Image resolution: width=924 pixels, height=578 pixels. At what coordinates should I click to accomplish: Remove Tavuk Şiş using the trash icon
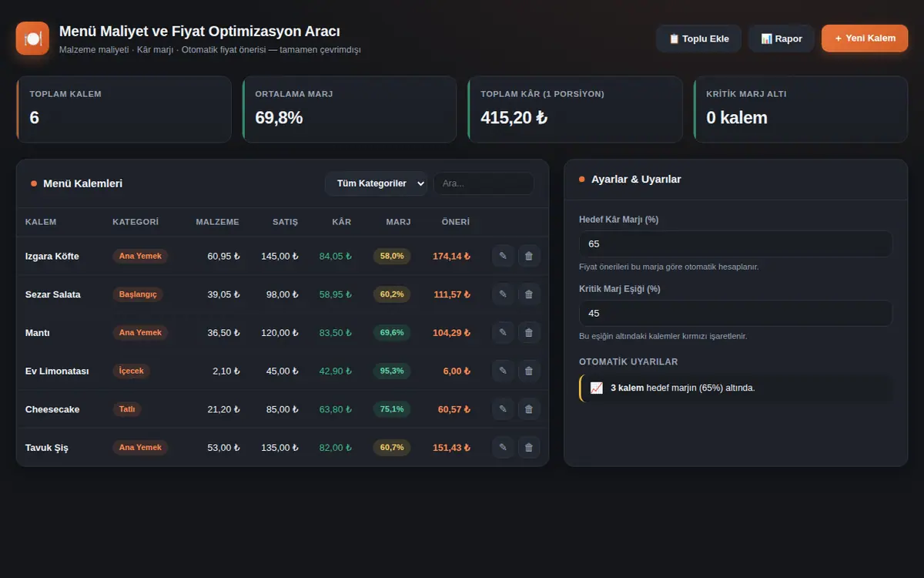click(x=529, y=447)
